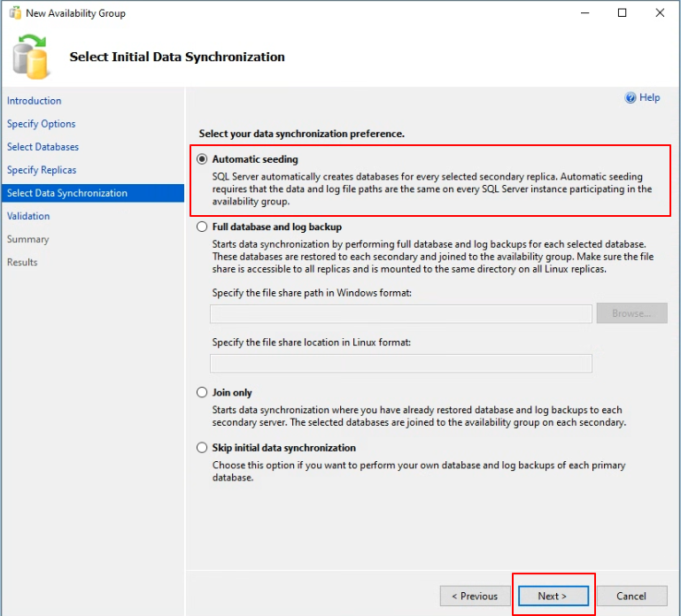The width and height of the screenshot is (681, 616).
Task: Click the Help question mark icon
Action: (630, 97)
